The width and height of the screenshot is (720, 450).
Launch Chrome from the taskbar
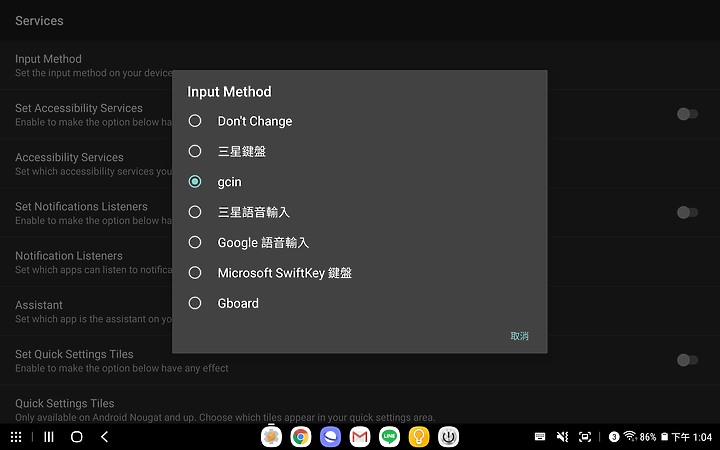coord(301,437)
